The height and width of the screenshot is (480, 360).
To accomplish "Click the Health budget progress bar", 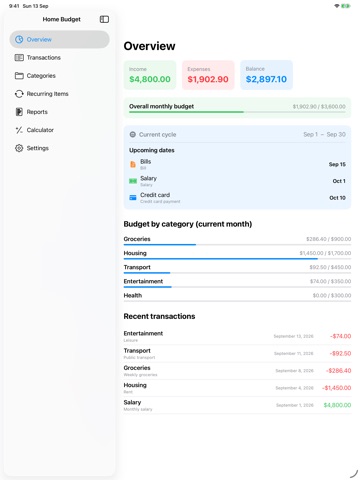I will pos(237,301).
